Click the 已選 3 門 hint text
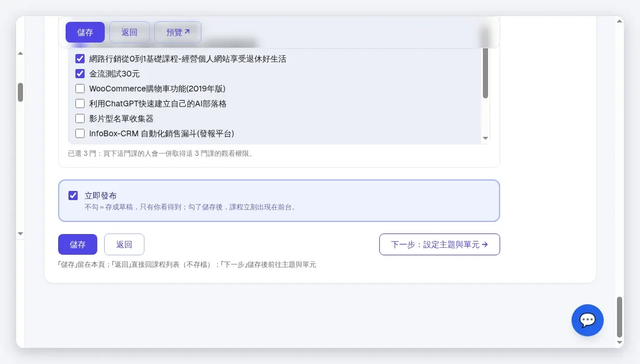640x364 pixels. tap(161, 154)
